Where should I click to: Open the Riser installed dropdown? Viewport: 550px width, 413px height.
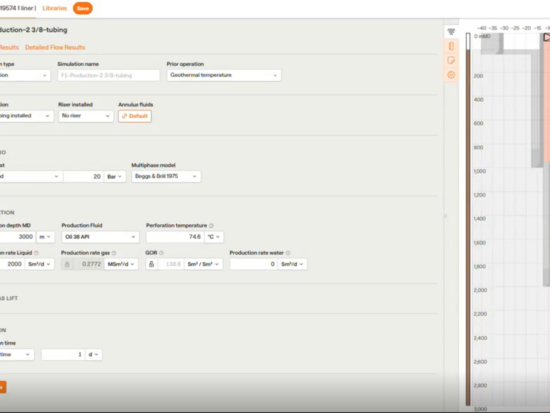(86, 116)
